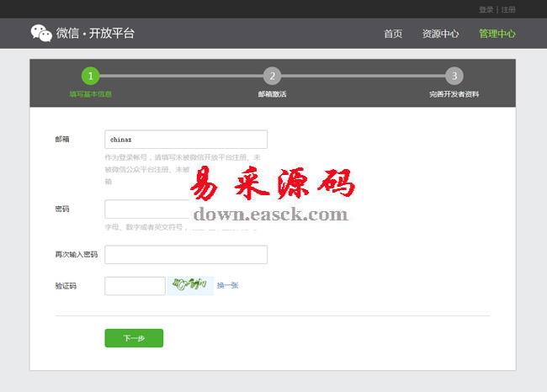Click the 再次输入密码 field label

point(77,255)
